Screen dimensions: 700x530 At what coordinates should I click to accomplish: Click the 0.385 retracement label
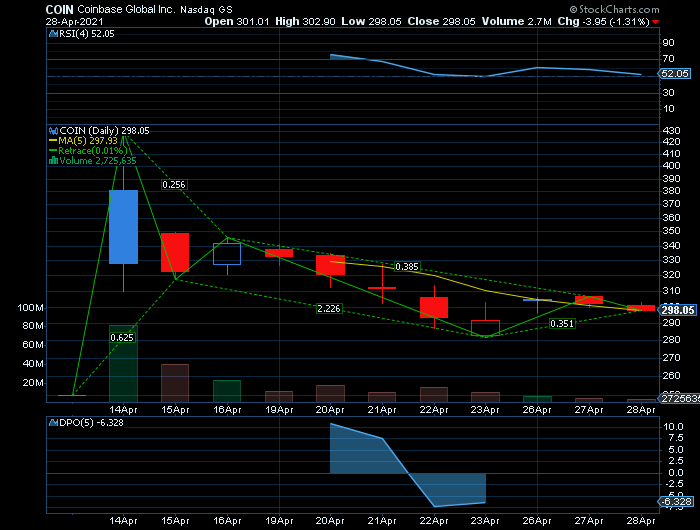407,267
